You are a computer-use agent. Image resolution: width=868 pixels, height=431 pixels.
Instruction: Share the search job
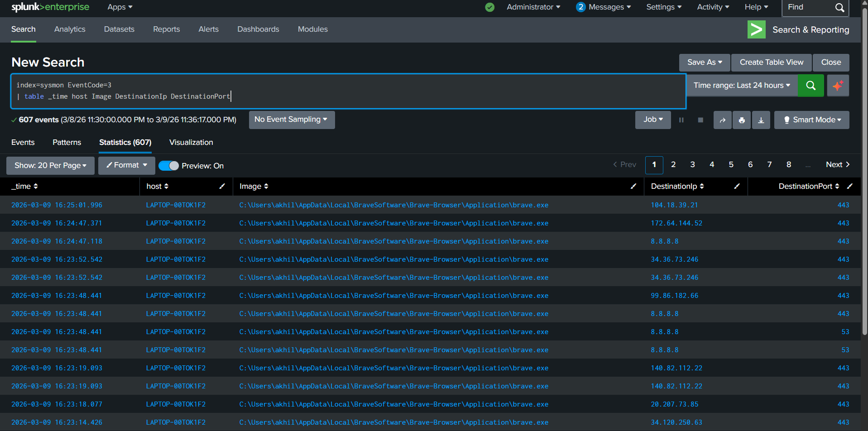click(x=722, y=120)
